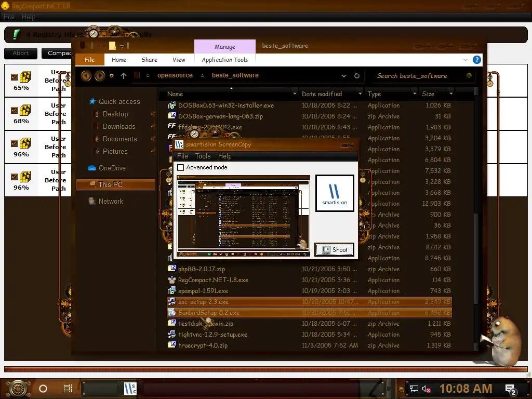
Task: Open the Tools menu in smartision ScreenCopy
Action: click(203, 156)
